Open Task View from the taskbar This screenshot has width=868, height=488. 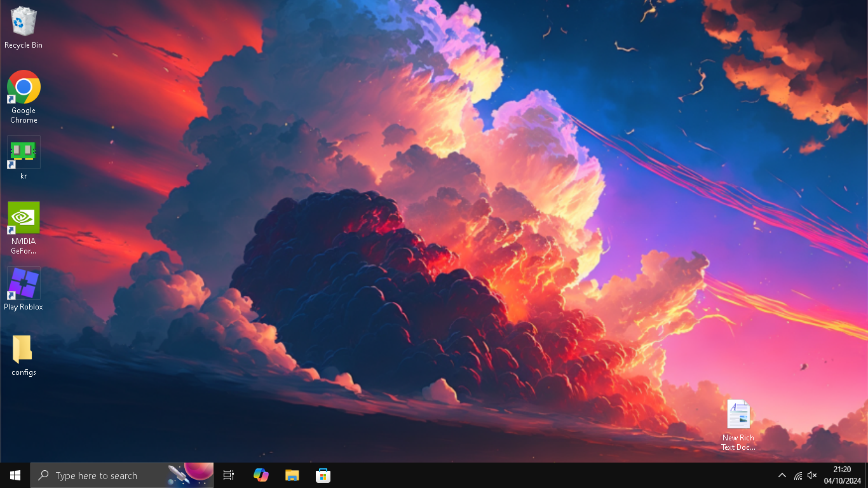pos(229,475)
